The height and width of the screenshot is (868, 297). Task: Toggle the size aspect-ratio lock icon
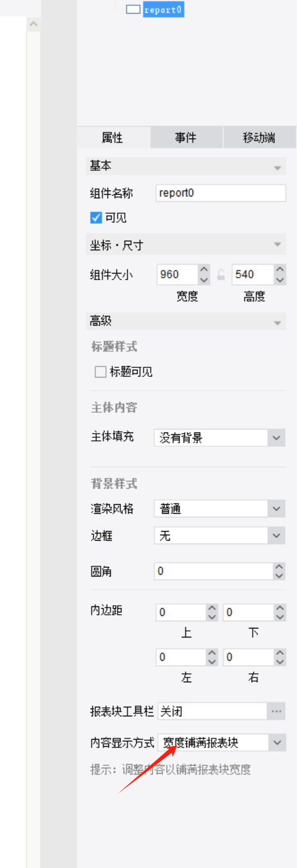pyautogui.click(x=221, y=275)
